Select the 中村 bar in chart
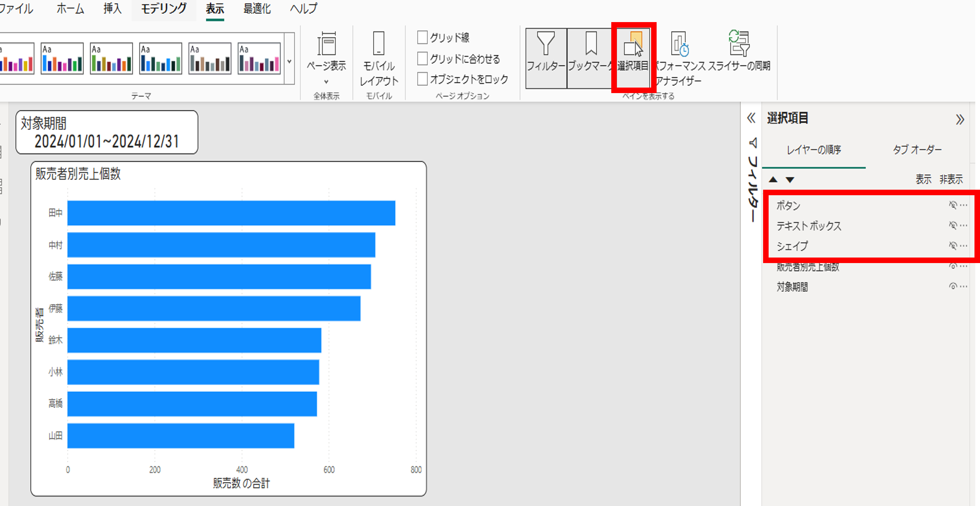Screen dimensions: 980x506 click(x=221, y=245)
